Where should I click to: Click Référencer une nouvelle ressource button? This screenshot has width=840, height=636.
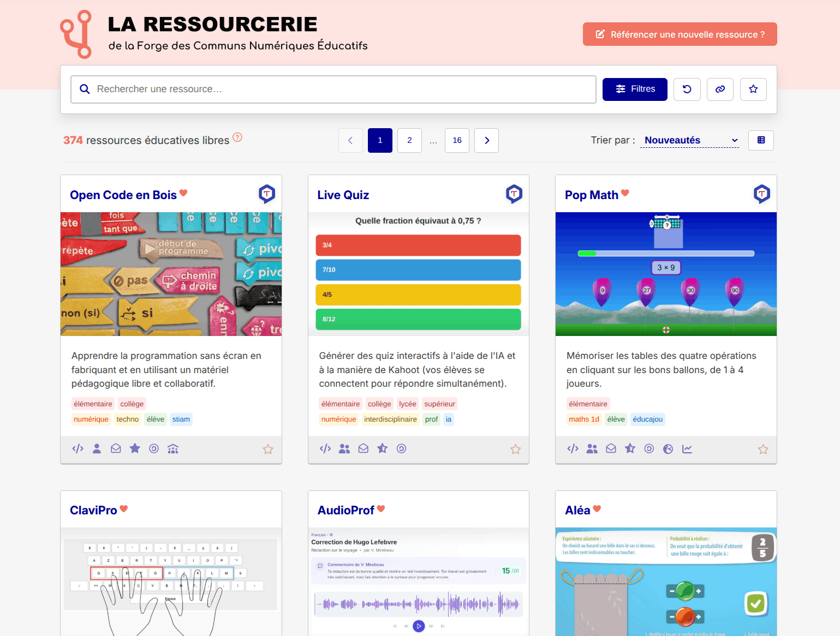(680, 34)
